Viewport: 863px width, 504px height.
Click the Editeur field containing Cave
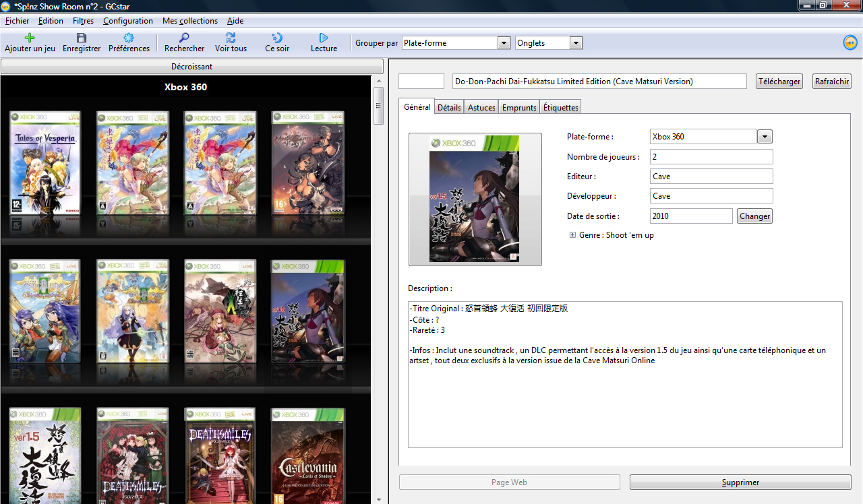(711, 177)
